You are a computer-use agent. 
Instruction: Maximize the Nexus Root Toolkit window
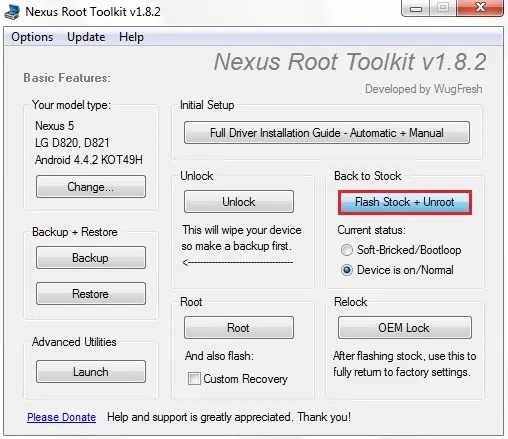(x=443, y=8)
